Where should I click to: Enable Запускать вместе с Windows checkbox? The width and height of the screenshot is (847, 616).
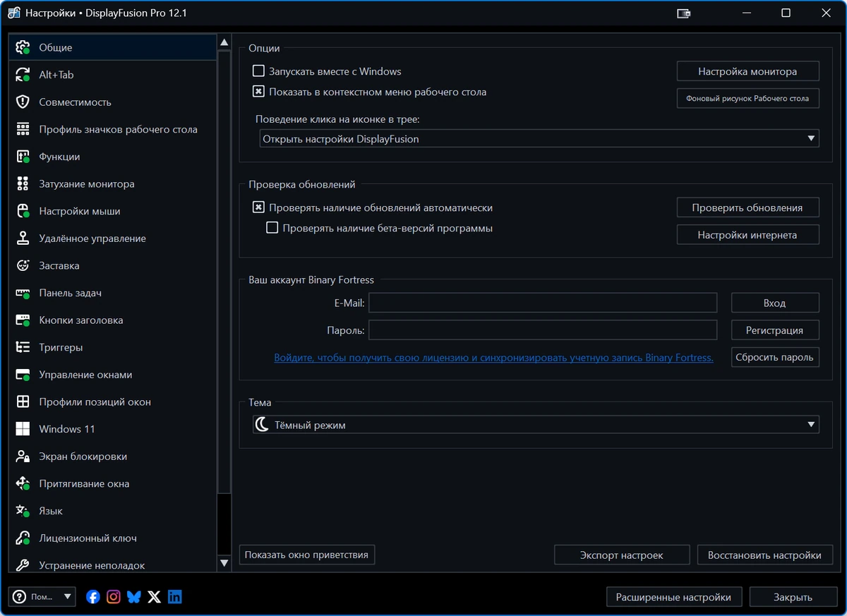258,71
